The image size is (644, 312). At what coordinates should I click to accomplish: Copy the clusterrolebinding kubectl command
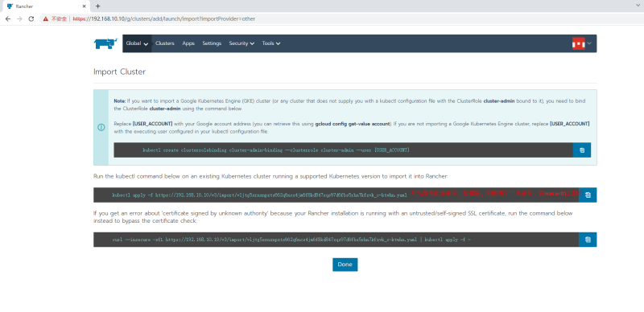click(581, 150)
